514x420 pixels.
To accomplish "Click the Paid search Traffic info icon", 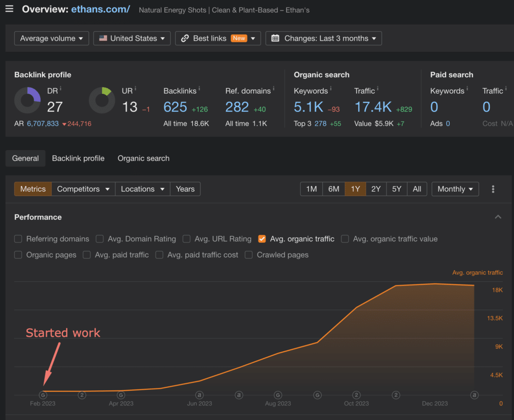I will coord(506,88).
